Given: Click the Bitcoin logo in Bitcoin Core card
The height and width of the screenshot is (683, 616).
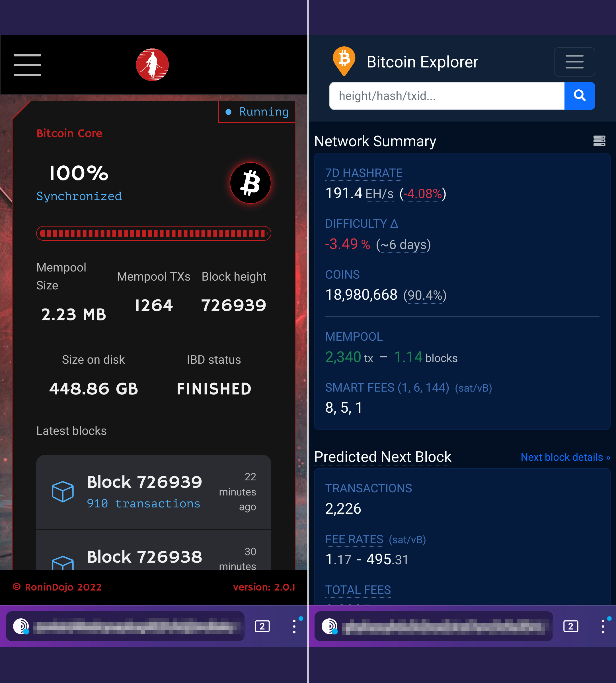Looking at the screenshot, I should (250, 183).
